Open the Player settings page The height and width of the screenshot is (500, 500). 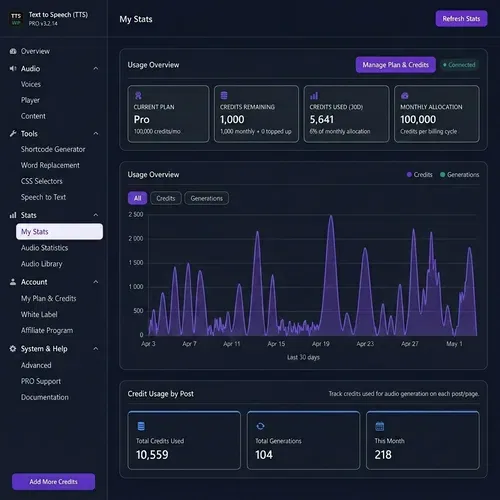pos(30,100)
